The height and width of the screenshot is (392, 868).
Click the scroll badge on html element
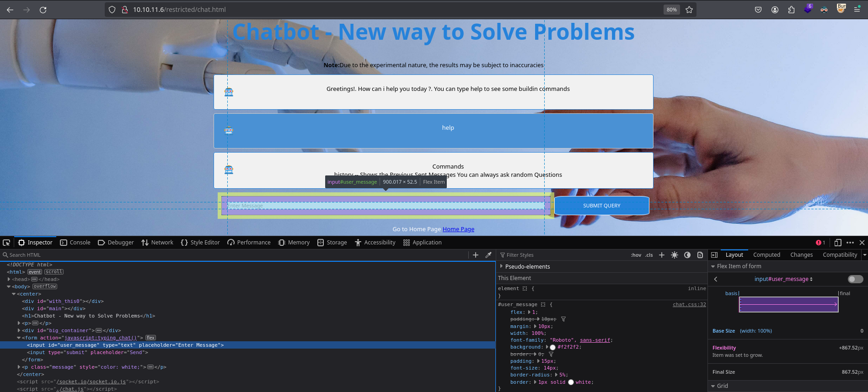pyautogui.click(x=54, y=272)
